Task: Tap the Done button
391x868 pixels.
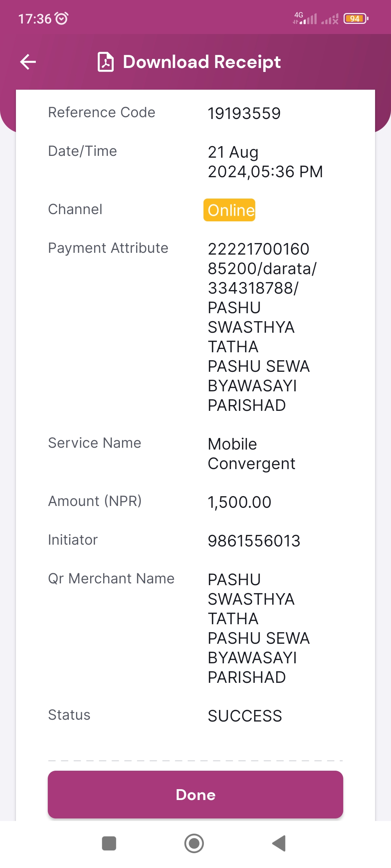Action: coord(195,795)
